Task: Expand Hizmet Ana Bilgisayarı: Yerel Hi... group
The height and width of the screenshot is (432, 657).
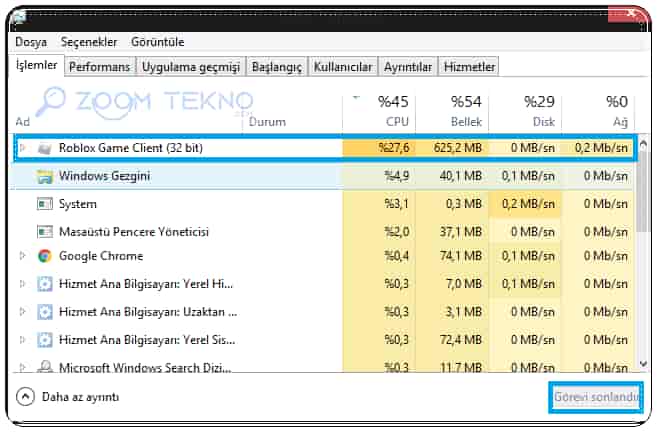Action: [x=23, y=284]
